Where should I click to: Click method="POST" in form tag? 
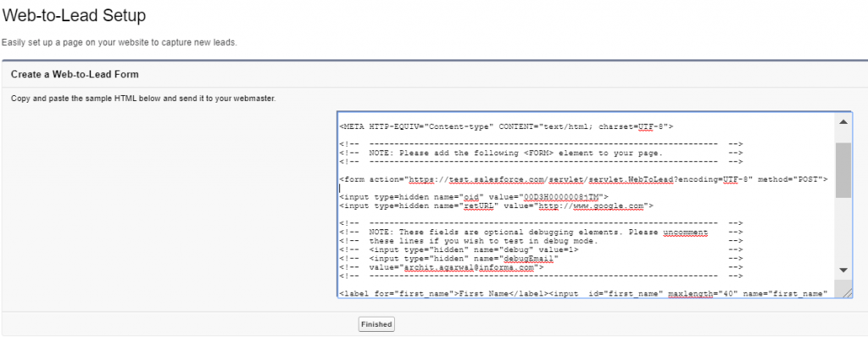(793, 179)
